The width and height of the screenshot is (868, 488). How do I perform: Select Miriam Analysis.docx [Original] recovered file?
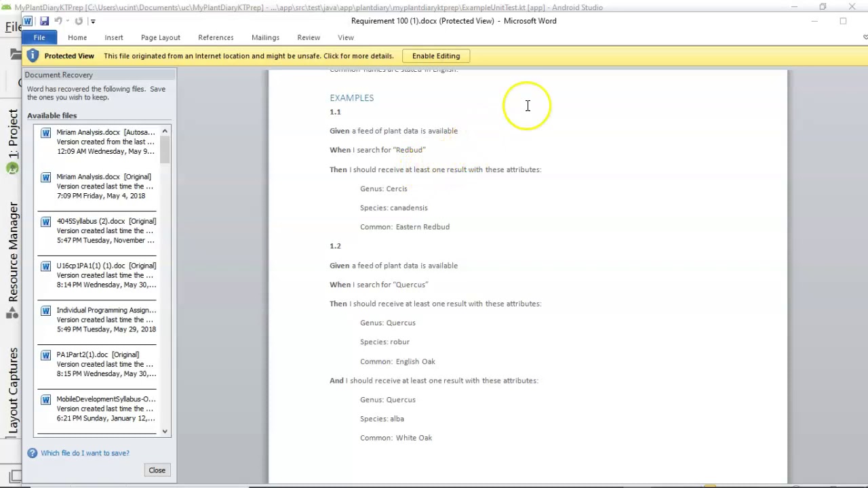[98, 186]
